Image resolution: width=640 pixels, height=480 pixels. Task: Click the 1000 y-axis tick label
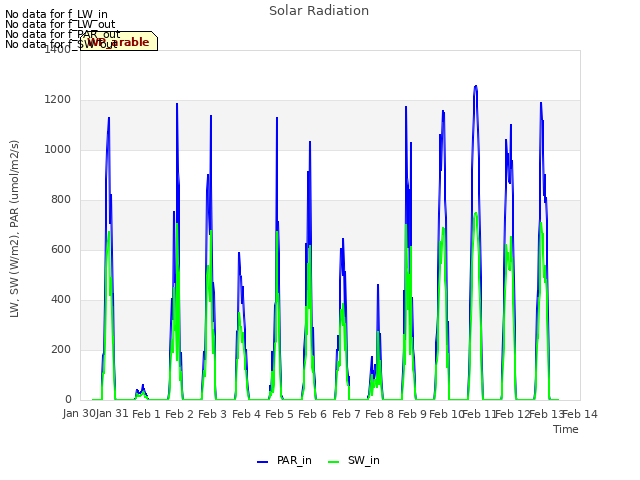(58, 149)
